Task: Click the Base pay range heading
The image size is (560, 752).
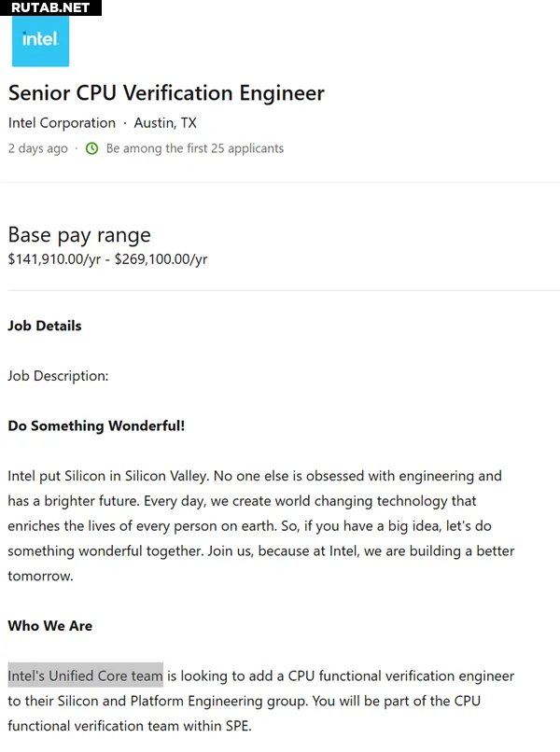Action: pos(79,234)
